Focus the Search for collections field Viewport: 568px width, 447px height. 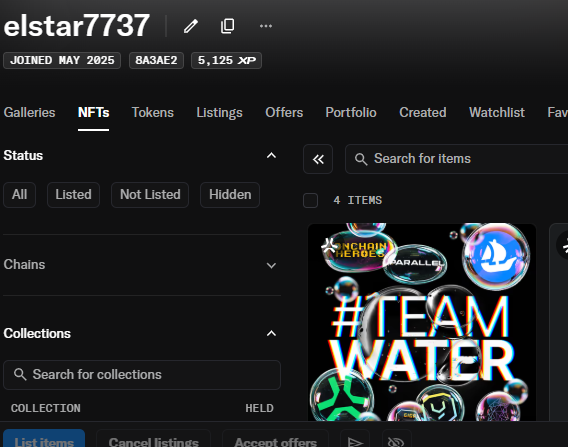pyautogui.click(x=142, y=375)
